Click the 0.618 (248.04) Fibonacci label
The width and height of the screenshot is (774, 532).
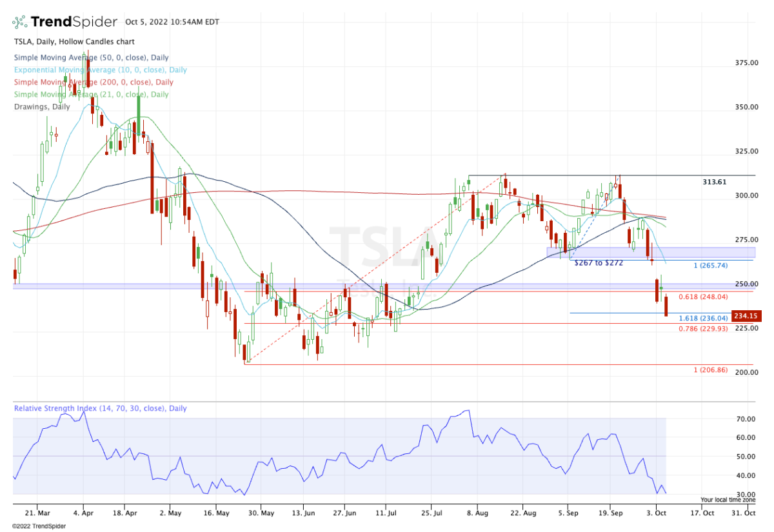point(704,297)
